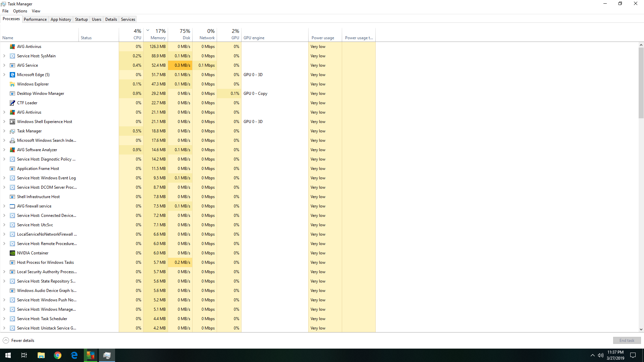Click the Memory column to sort processes
The height and width of the screenshot is (362, 644).
157,34
